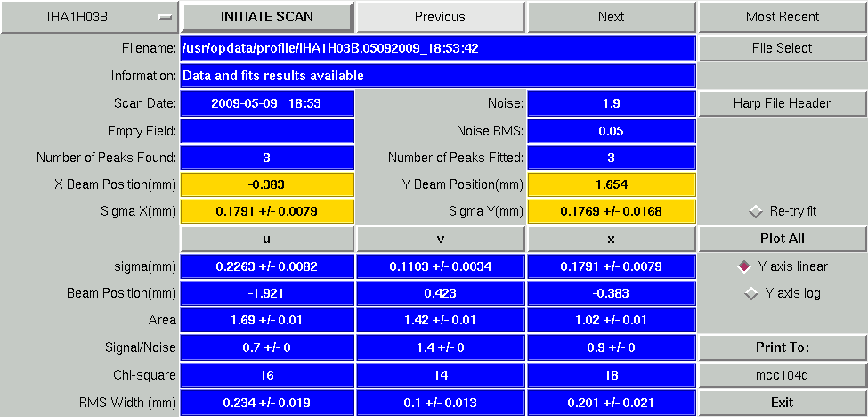This screenshot has height=417, width=868.
Task: Plot the u wire profile
Action: point(267,239)
